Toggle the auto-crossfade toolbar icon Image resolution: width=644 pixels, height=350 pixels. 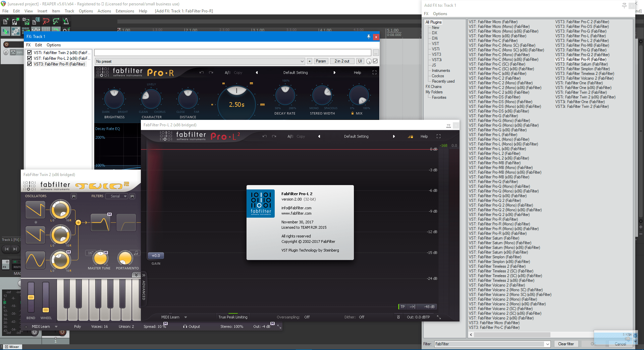[x=6, y=31]
